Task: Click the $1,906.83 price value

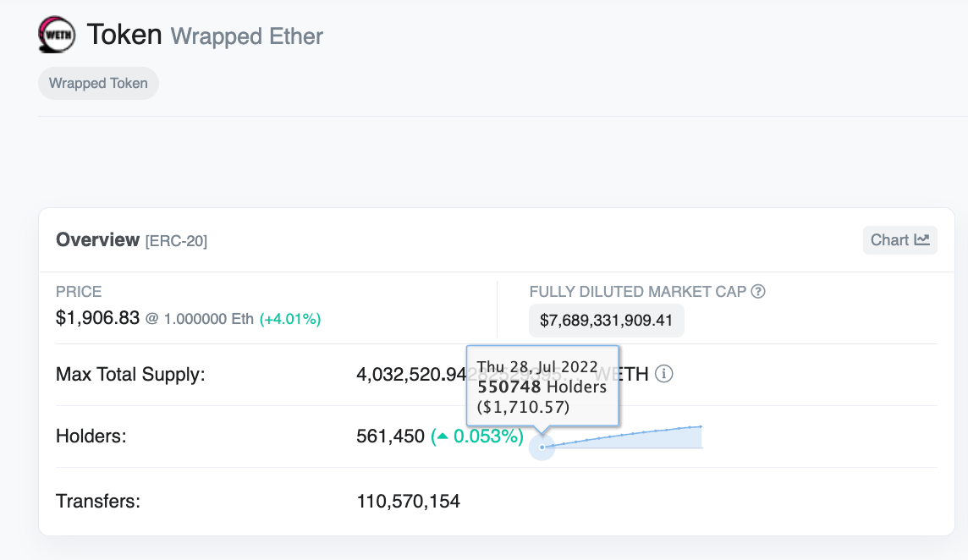Action: 97,318
